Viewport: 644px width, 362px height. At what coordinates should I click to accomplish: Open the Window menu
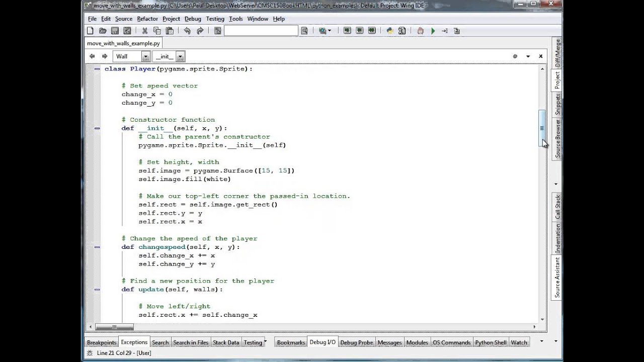point(258,19)
